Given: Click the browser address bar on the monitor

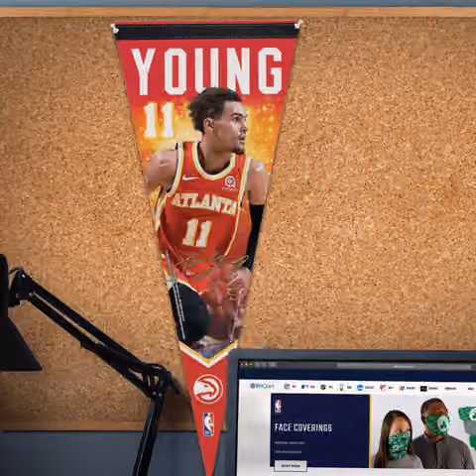Looking at the screenshot, I should [404, 366].
